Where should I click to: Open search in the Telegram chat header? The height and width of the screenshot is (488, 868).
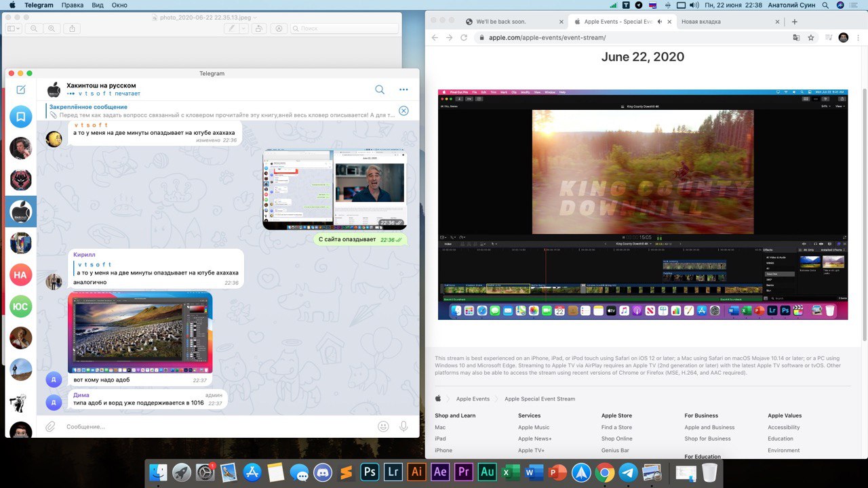pos(380,89)
